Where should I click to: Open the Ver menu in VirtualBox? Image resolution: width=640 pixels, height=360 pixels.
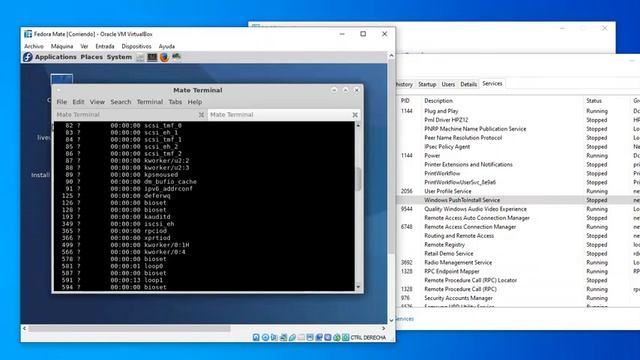click(x=84, y=47)
